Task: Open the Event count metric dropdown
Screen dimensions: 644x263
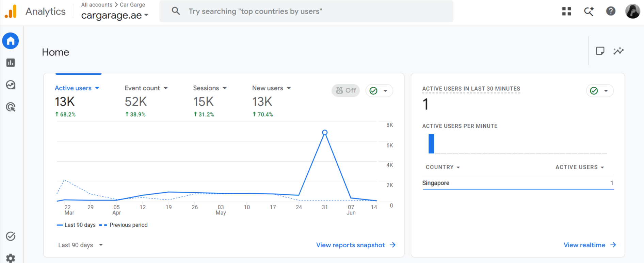Action: tap(146, 88)
